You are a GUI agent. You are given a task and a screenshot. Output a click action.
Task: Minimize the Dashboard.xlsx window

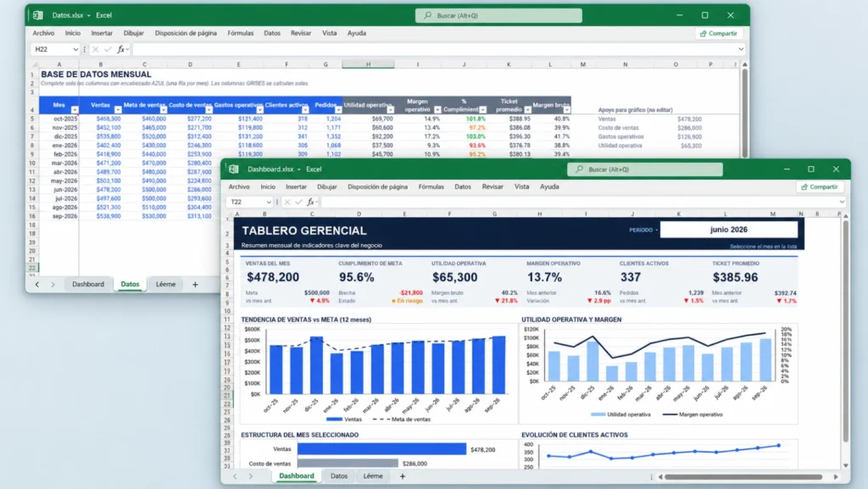[x=787, y=169]
